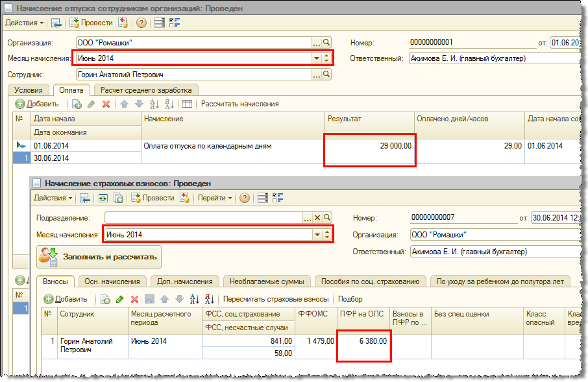The height and width of the screenshot is (382, 588).
Task: Click Рассчитать начисления button
Action: pyautogui.click(x=240, y=104)
